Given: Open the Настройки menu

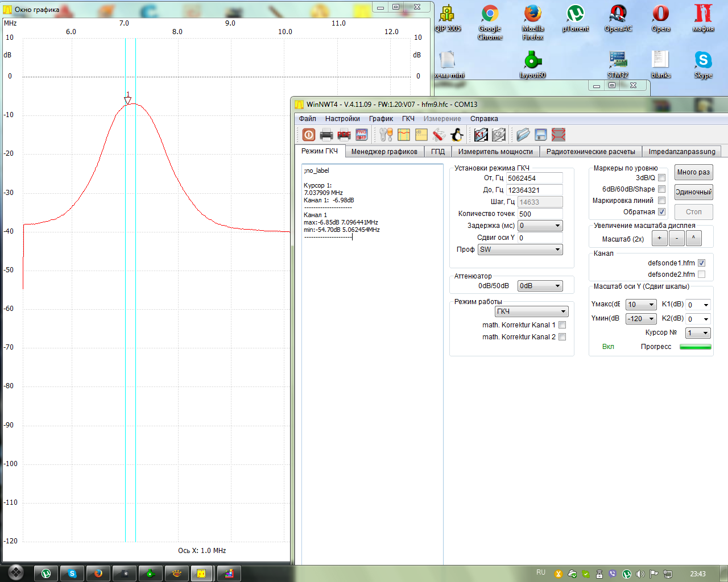Looking at the screenshot, I should coord(342,119).
